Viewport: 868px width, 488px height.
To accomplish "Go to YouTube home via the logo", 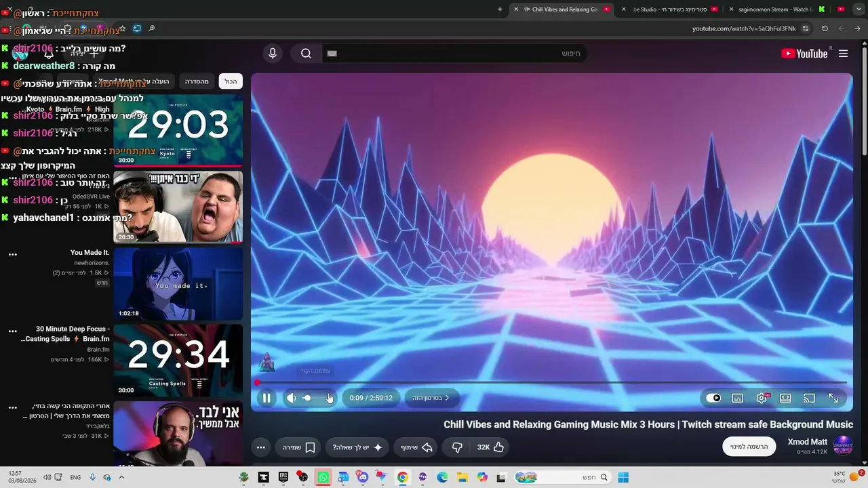I will click(x=804, y=54).
